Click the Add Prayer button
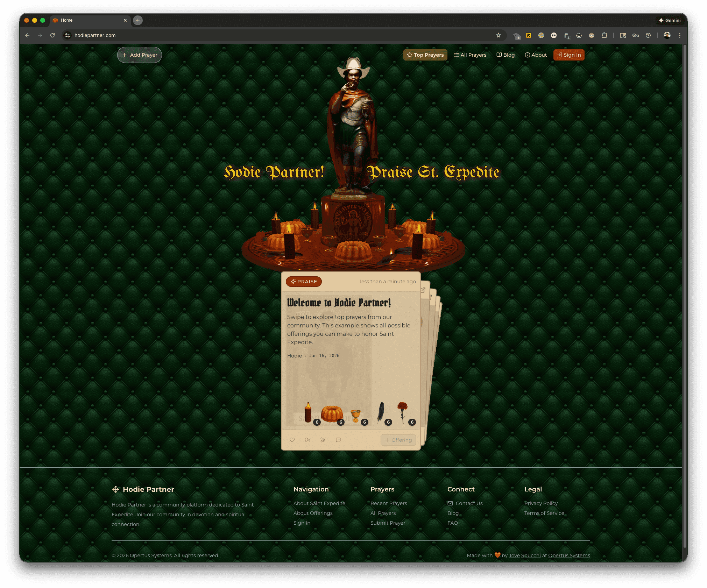This screenshot has width=707, height=588. click(140, 55)
